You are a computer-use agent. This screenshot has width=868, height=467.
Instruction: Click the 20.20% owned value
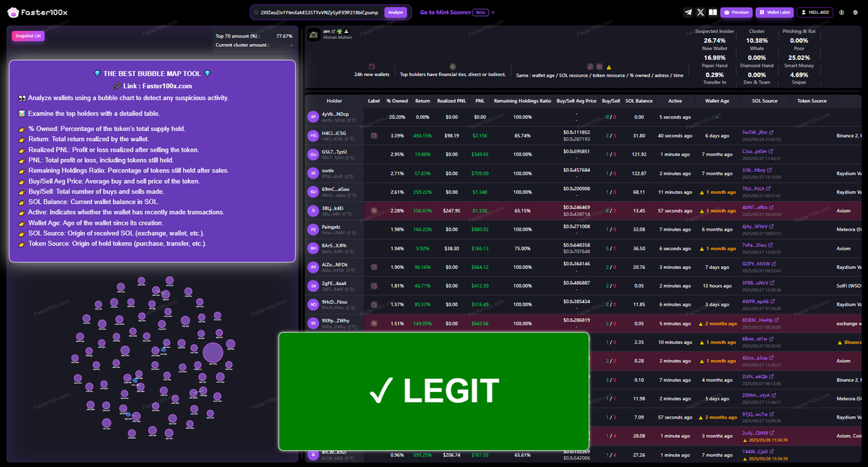(x=397, y=116)
